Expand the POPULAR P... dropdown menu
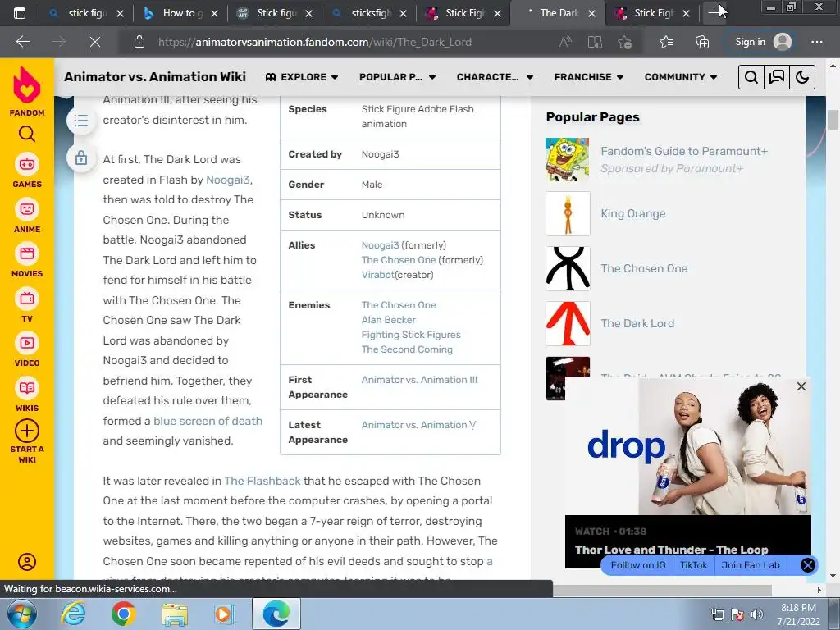 tap(398, 77)
